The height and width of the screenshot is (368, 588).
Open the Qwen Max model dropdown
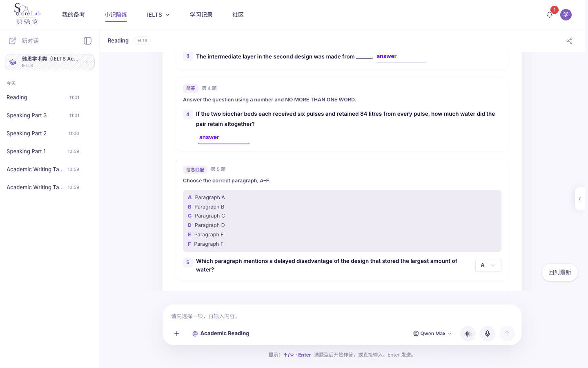[x=432, y=334]
